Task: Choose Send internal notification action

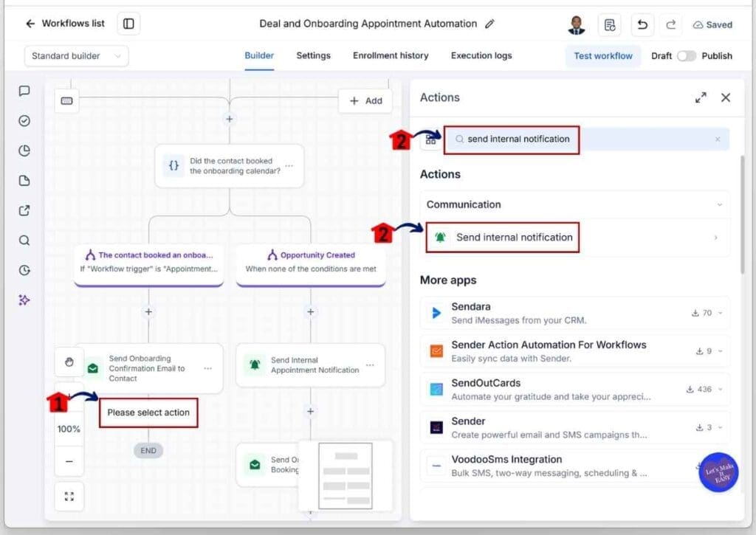Action: pos(574,237)
